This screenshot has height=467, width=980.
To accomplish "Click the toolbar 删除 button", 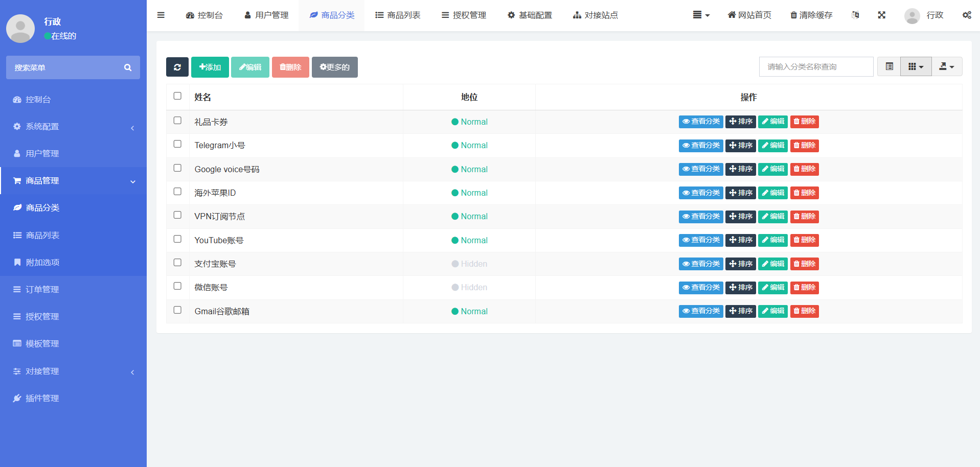I will pyautogui.click(x=290, y=67).
